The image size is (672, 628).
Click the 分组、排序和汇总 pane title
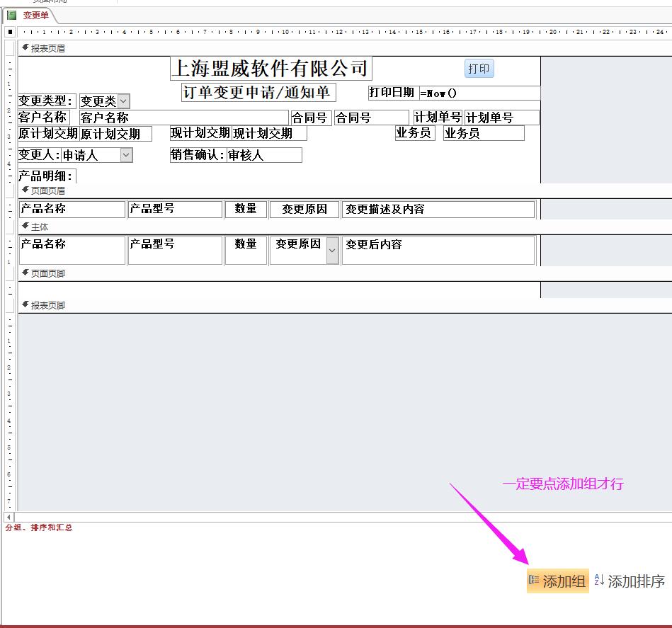tap(38, 527)
